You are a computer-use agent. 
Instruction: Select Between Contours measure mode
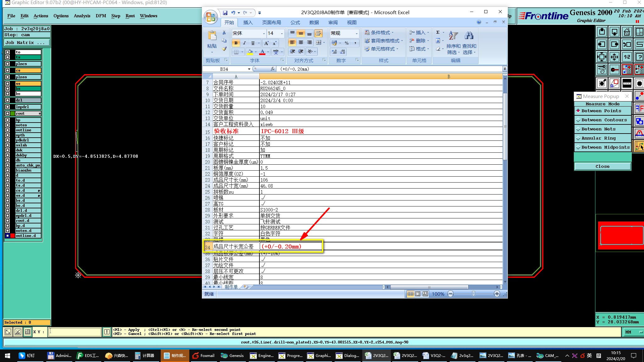tap(603, 120)
